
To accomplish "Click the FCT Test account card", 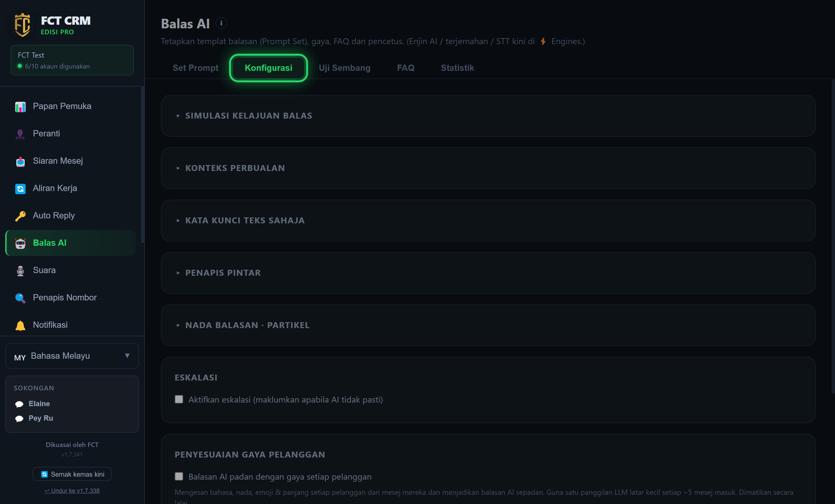I will click(x=72, y=60).
